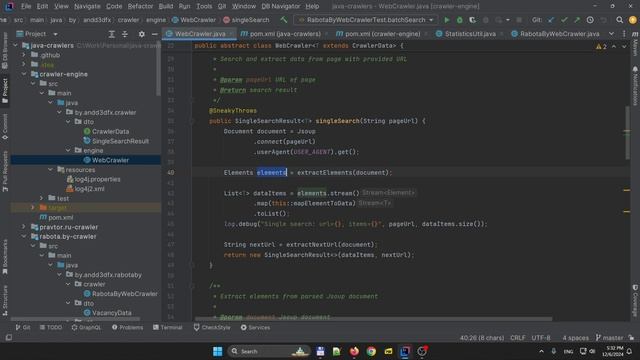Image resolution: width=640 pixels, height=360 pixels.
Task: Show Git history clock icon
Action: tap(590, 20)
